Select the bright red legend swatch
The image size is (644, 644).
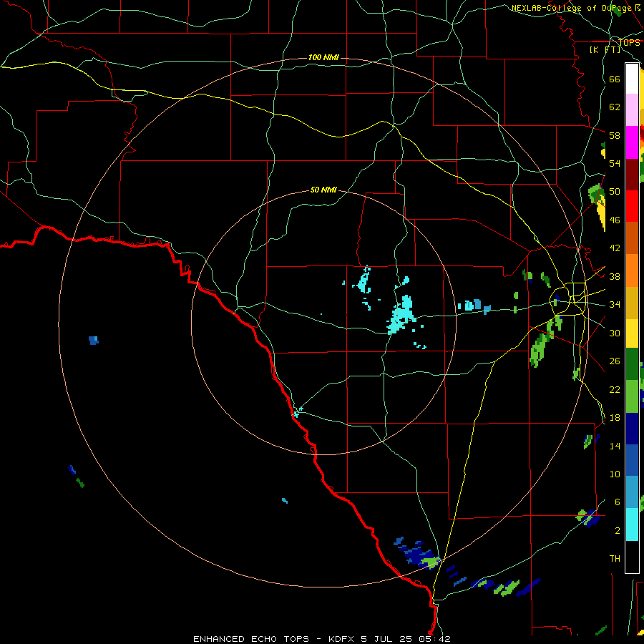tap(632, 206)
